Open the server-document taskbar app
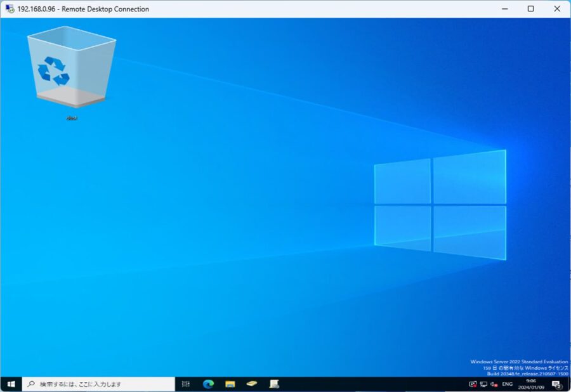Image resolution: width=571 pixels, height=392 pixels. (x=274, y=384)
